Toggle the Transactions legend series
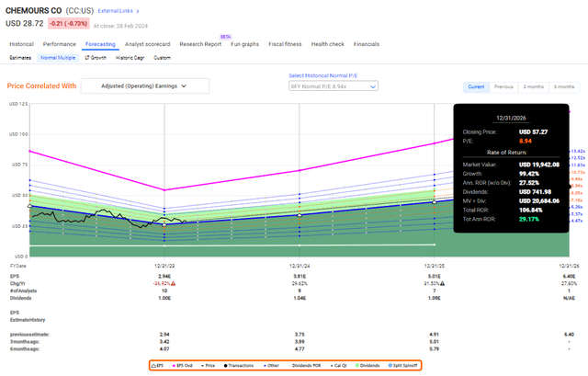The height and width of the screenshot is (376, 588). 239,366
